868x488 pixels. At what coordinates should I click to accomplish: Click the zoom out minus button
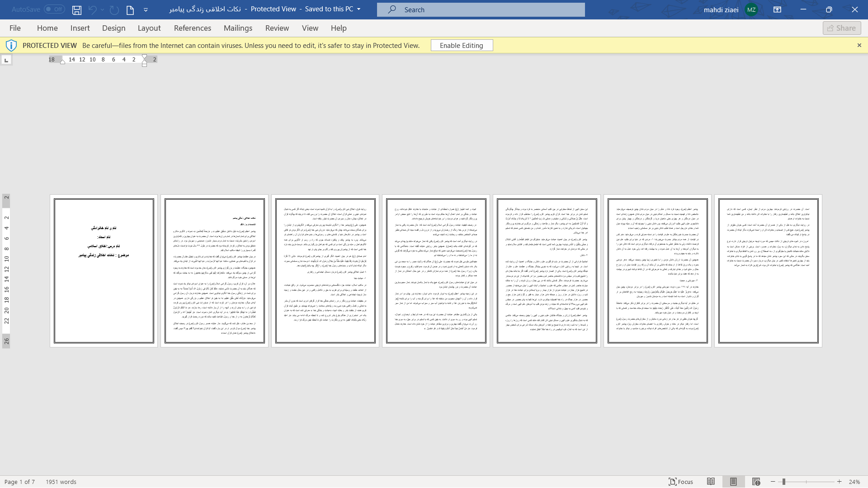point(773,482)
